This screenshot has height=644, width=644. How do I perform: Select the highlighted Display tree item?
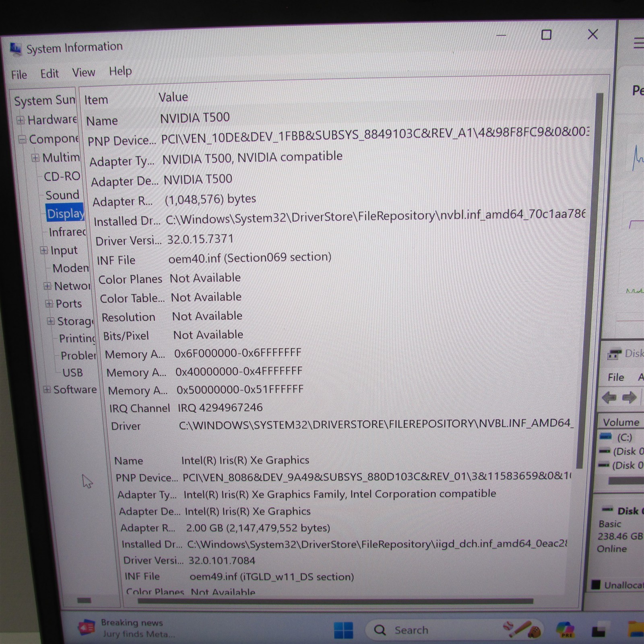click(x=65, y=213)
